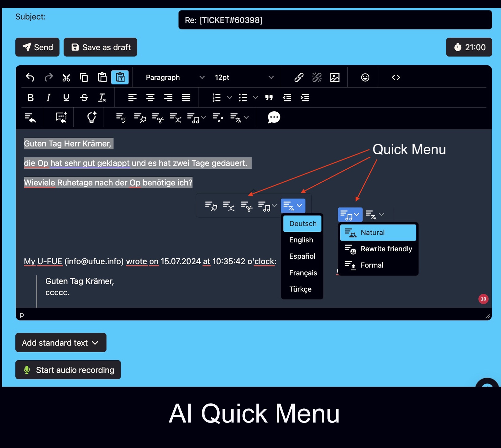Click the AI chat message sparkle icon

[61, 118]
